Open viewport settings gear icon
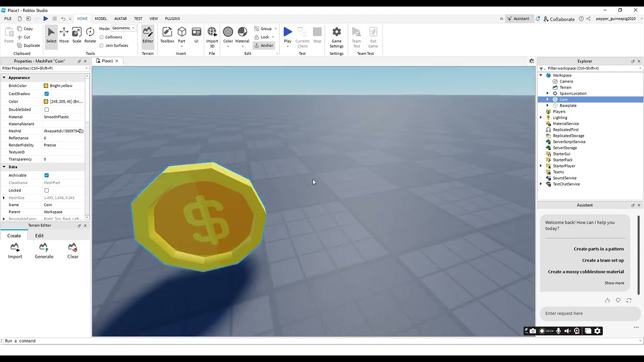Image resolution: width=644 pixels, height=362 pixels. click(x=531, y=61)
